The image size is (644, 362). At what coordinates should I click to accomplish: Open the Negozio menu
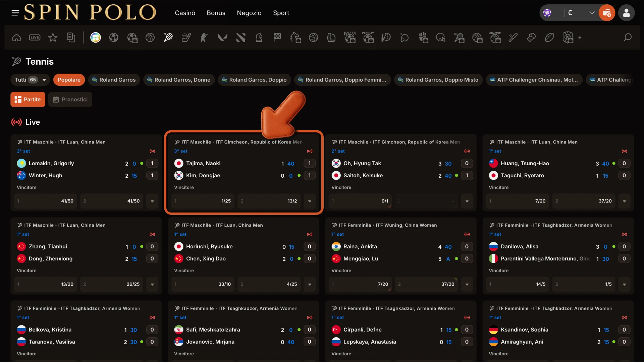click(249, 13)
